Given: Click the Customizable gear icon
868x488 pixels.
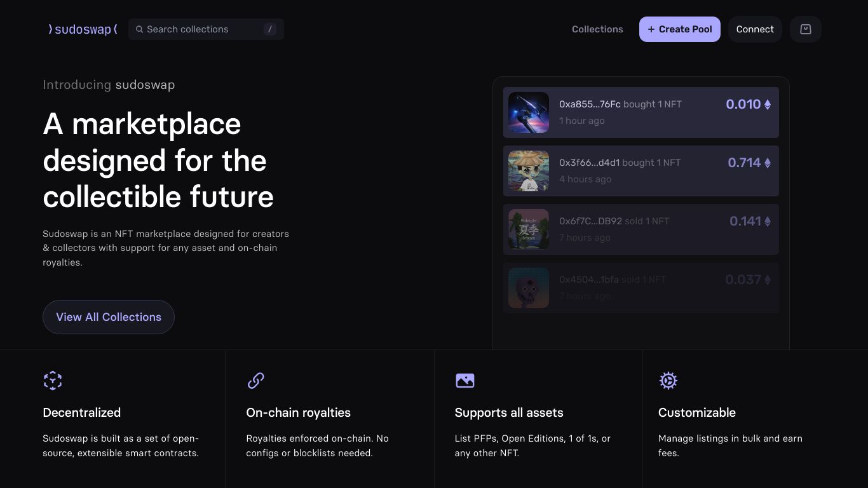Looking at the screenshot, I should click(668, 381).
